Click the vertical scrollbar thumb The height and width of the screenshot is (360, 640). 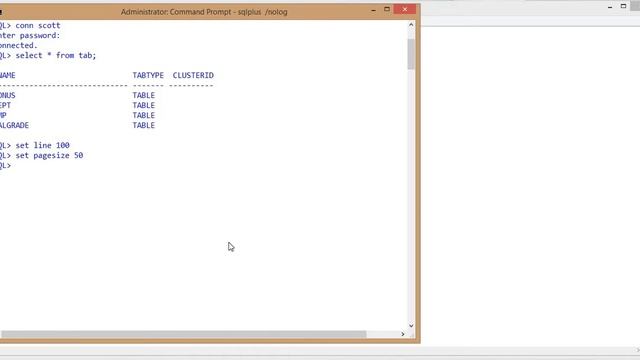(411, 54)
